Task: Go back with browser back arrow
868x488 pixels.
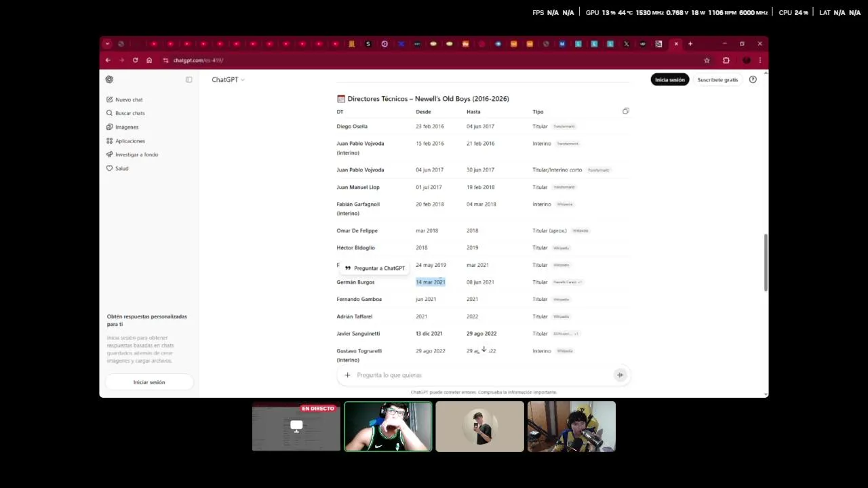Action: coord(107,60)
